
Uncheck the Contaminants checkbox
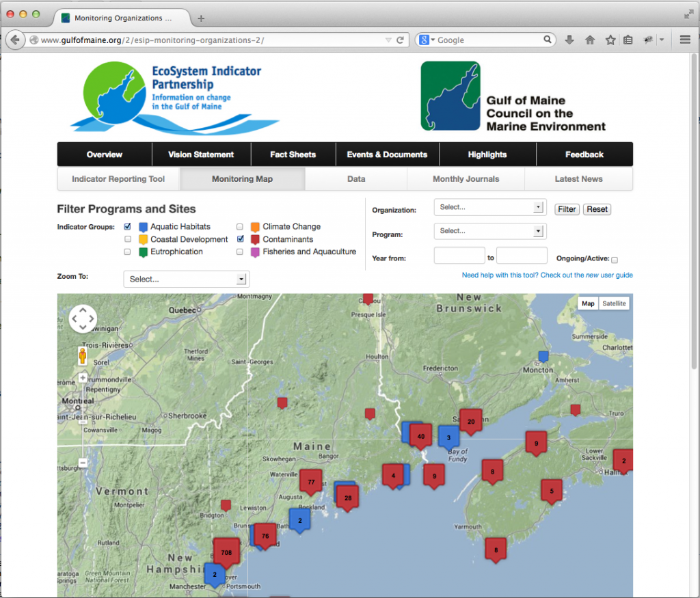[240, 239]
